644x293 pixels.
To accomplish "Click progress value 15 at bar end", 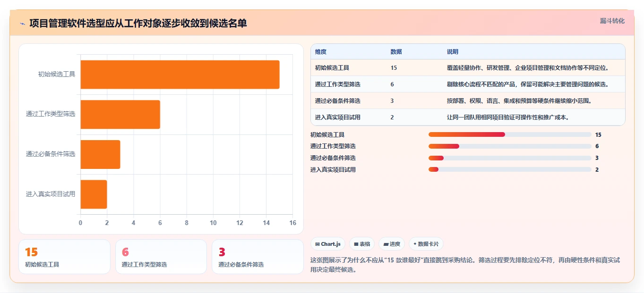I will click(x=598, y=134).
